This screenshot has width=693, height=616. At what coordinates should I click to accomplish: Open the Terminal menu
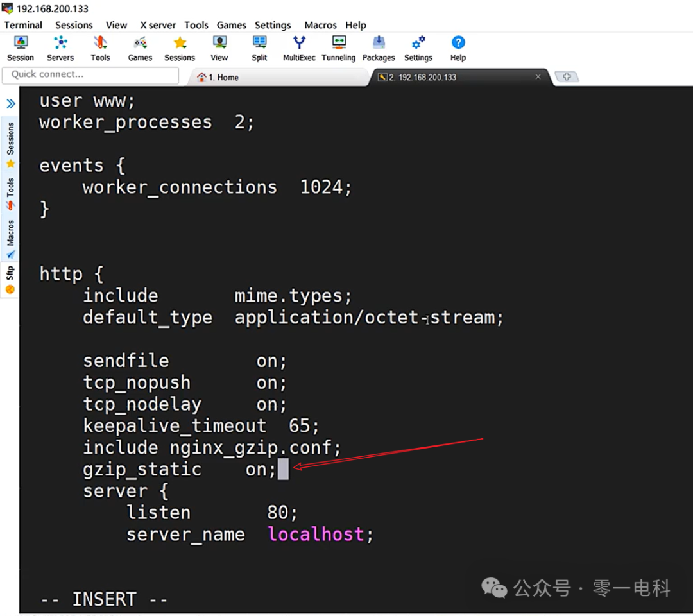(x=23, y=25)
